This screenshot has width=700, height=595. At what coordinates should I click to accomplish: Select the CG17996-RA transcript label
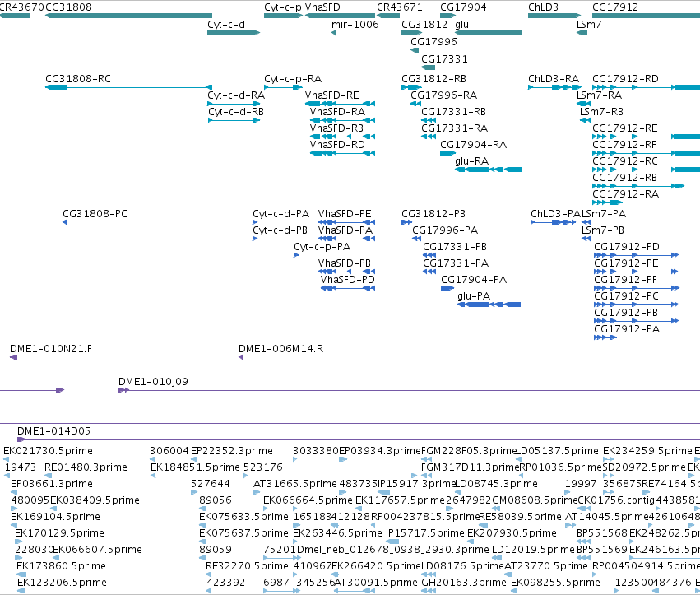[x=443, y=95]
